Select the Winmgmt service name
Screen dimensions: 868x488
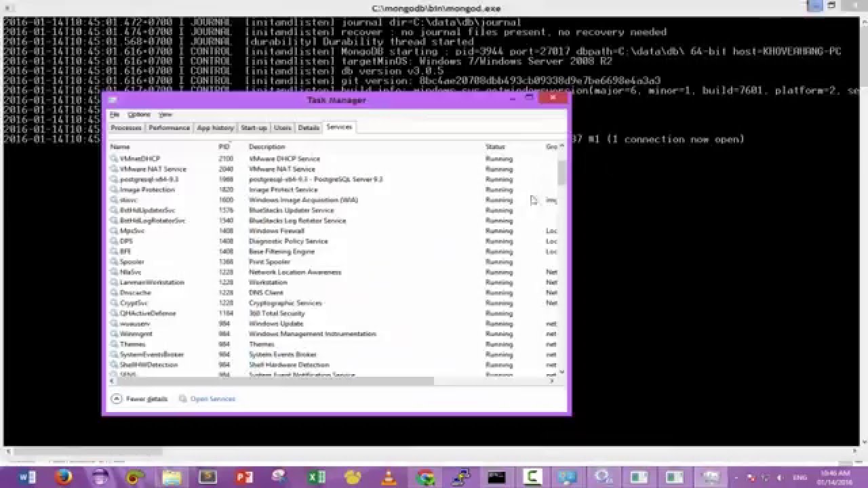click(x=136, y=334)
